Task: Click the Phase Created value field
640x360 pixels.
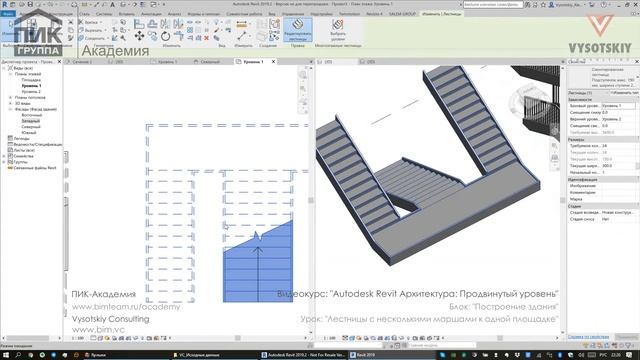Action: pyautogui.click(x=618, y=213)
